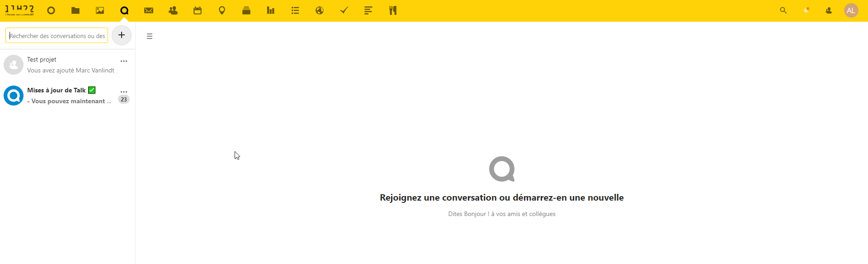The width and height of the screenshot is (868, 264).
Task: Open the contacts menu in header
Action: [x=829, y=10]
